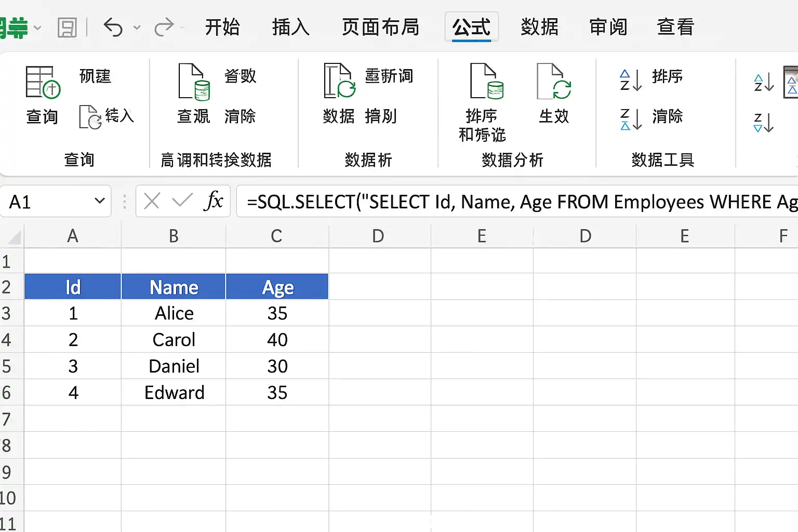Open the 页面布局 ribbon tab
The height and width of the screenshot is (532, 798).
pos(381,27)
